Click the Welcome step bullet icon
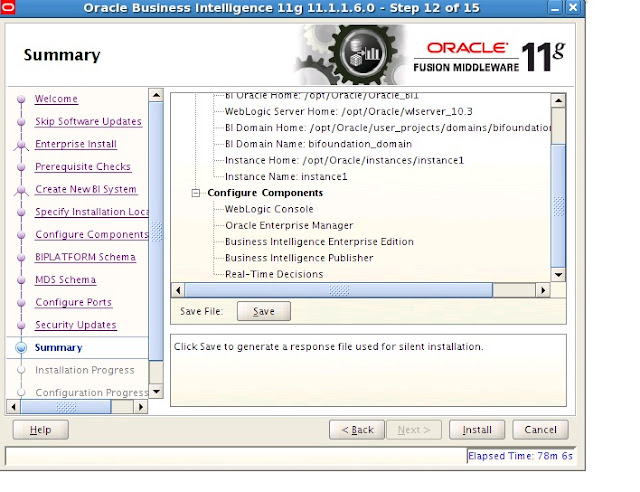 point(21,99)
